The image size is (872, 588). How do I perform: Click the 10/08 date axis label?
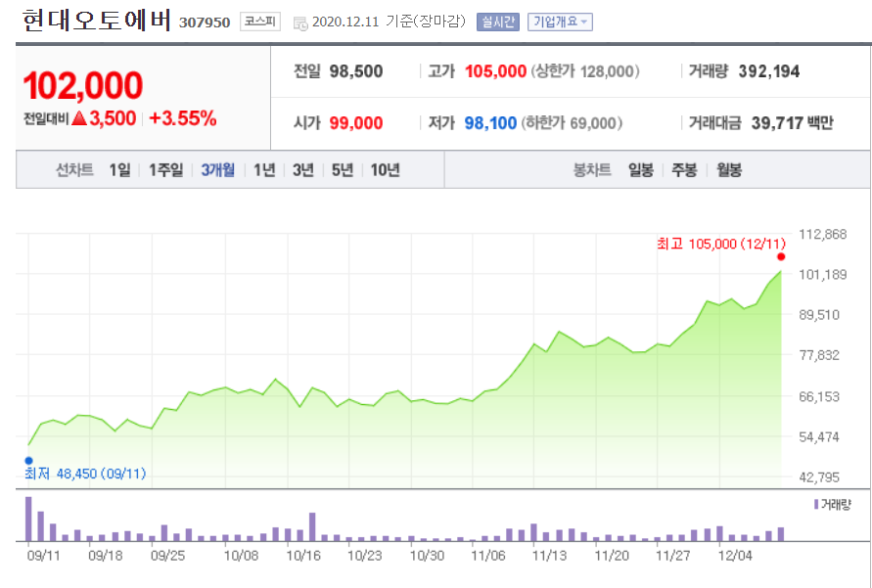(241, 556)
